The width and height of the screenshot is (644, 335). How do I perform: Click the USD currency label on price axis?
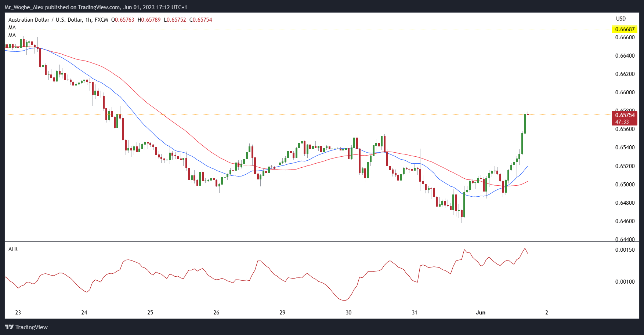pos(621,19)
